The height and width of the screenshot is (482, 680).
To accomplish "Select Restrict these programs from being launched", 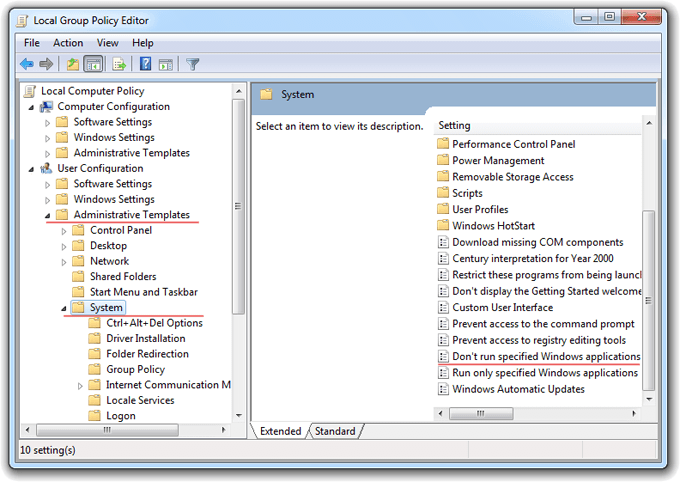I will click(x=546, y=275).
